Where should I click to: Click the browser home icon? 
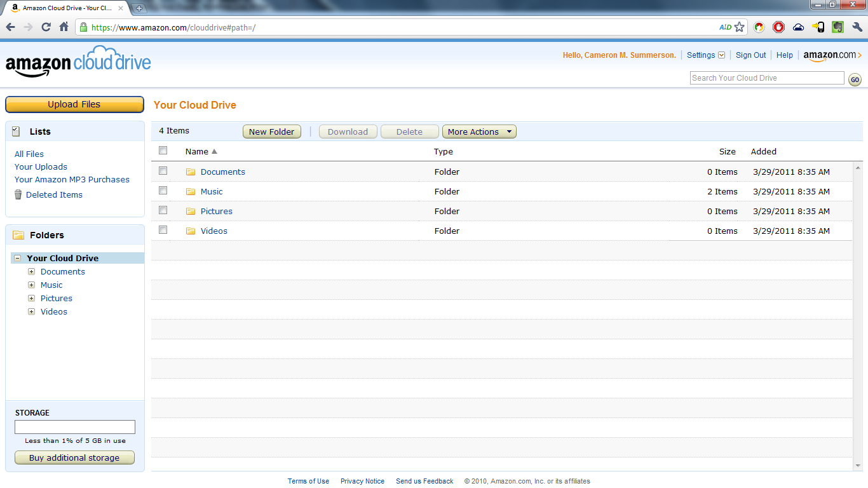[x=63, y=27]
